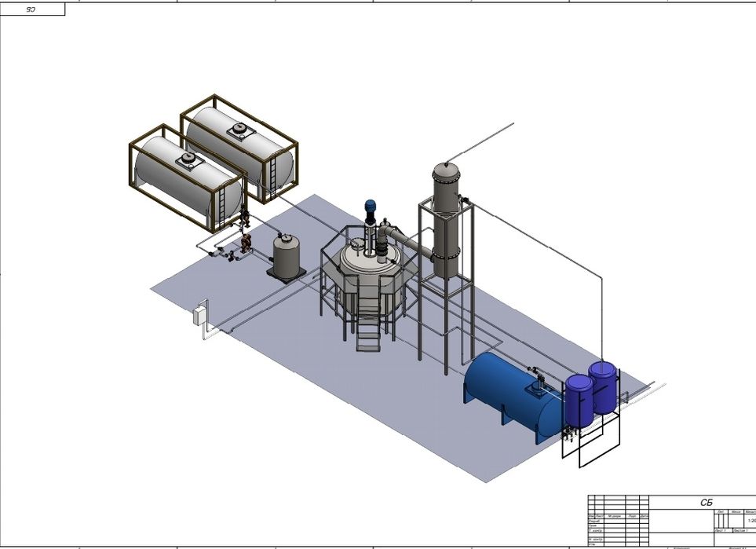Select the front framed tank container

(188, 179)
